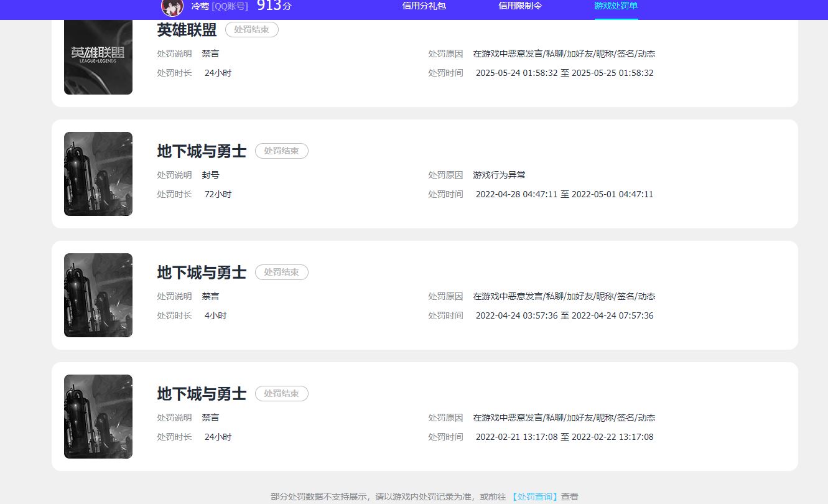The width and height of the screenshot is (828, 504).
Task: Open the 信用限制令 tab
Action: [519, 7]
